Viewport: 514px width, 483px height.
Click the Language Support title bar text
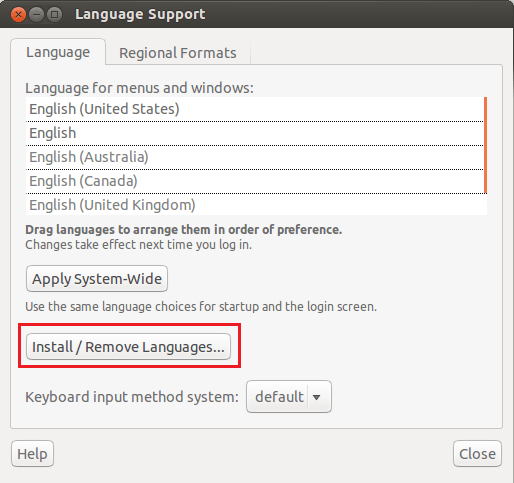coord(140,14)
